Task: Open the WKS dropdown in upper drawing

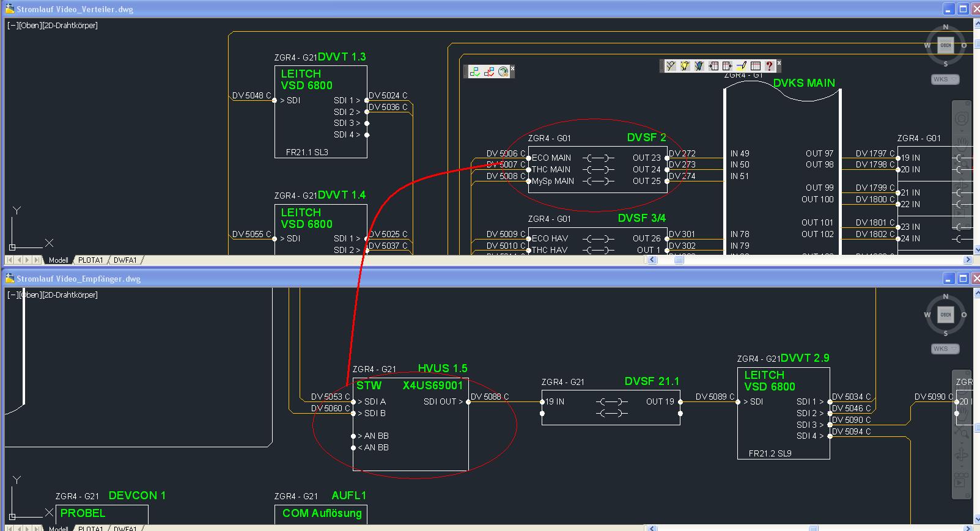Action: 945,79
